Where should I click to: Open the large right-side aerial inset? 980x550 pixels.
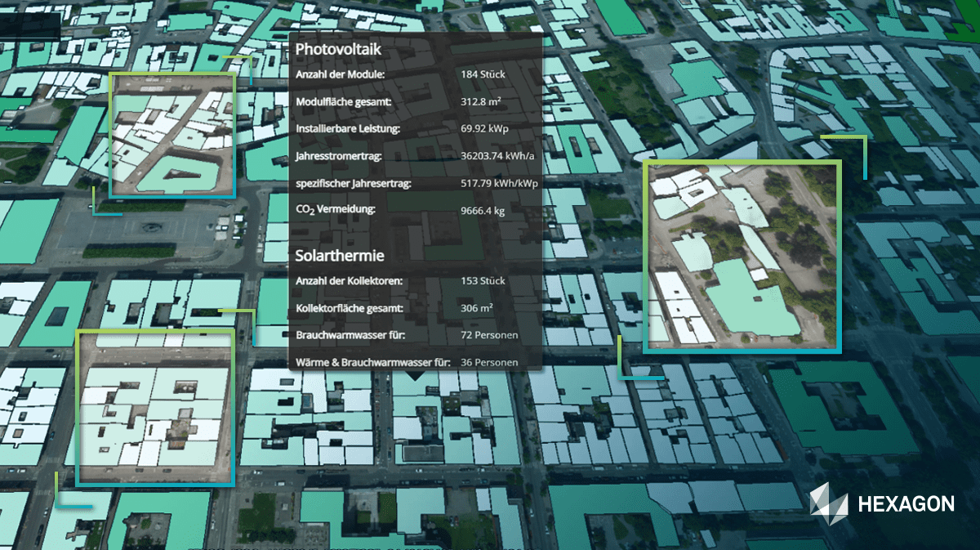(742, 257)
